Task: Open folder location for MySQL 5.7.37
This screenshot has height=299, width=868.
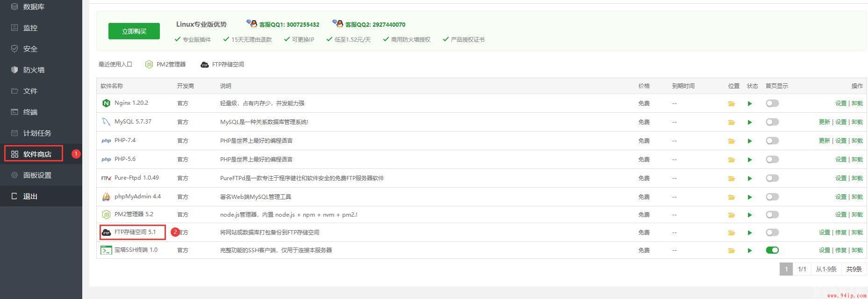Action: point(731,122)
